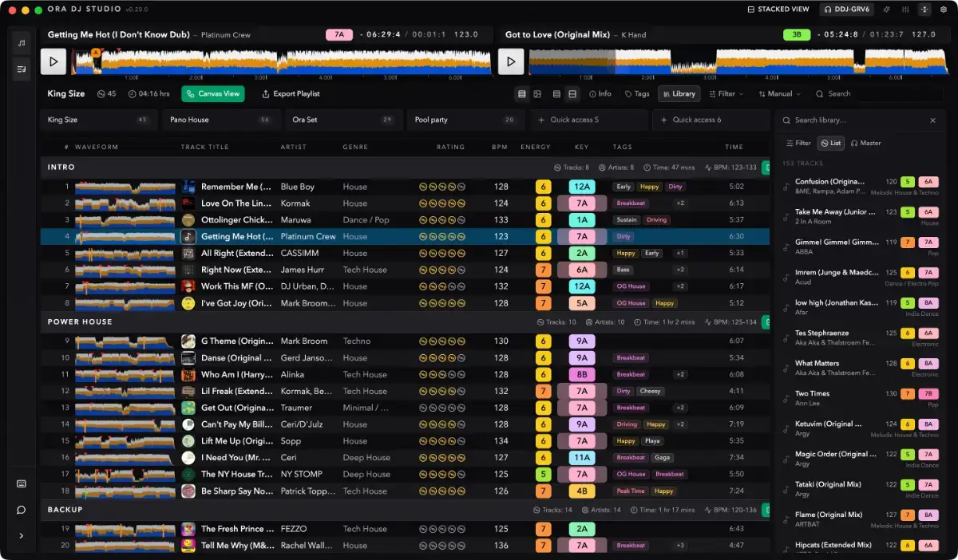Viewport: 958px width, 560px height.
Task: Open the playlist sidebar icon
Action: point(22,69)
